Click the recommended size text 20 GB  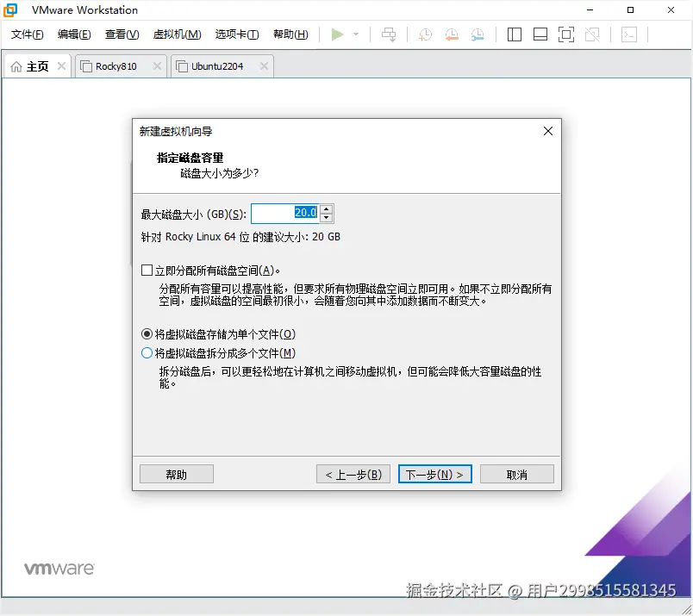click(326, 237)
